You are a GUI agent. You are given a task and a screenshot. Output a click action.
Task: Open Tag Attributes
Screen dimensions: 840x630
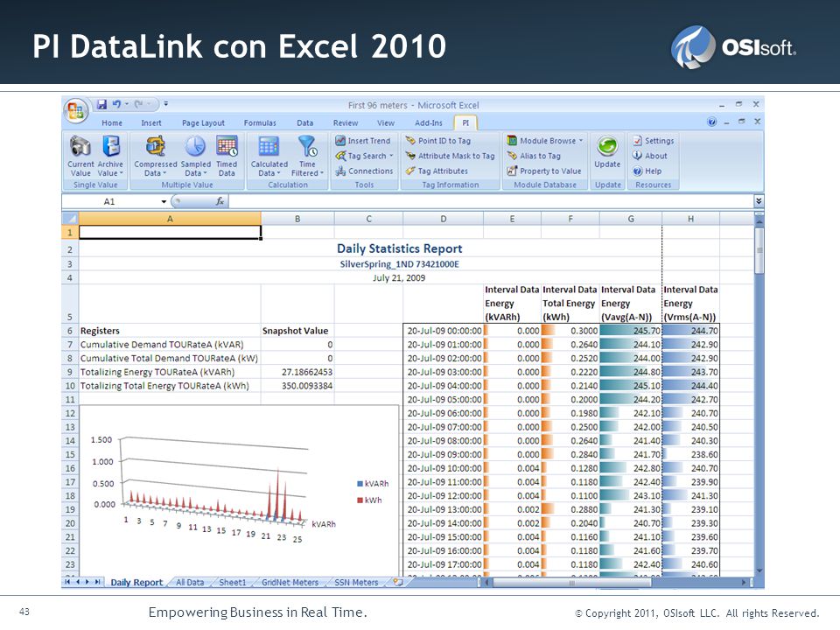pos(437,171)
